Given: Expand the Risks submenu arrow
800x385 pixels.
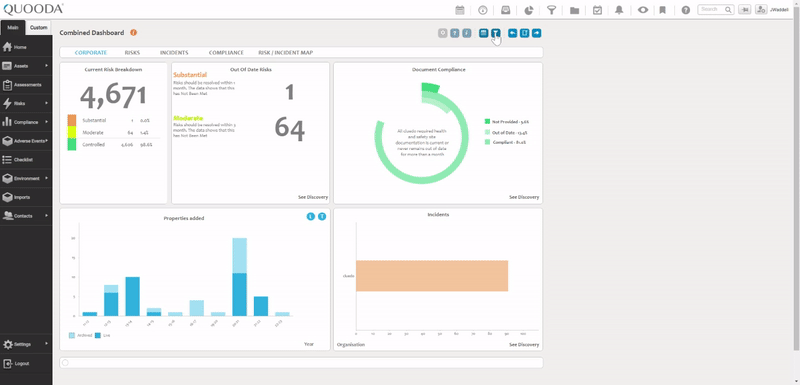Looking at the screenshot, I should (x=46, y=103).
